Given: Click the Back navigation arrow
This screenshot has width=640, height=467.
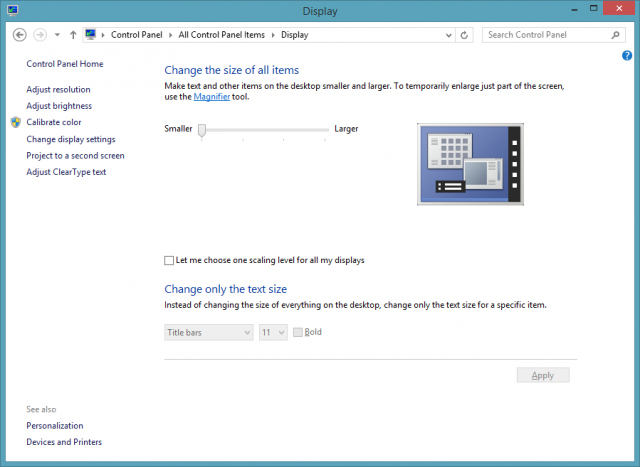Looking at the screenshot, I should (20, 35).
